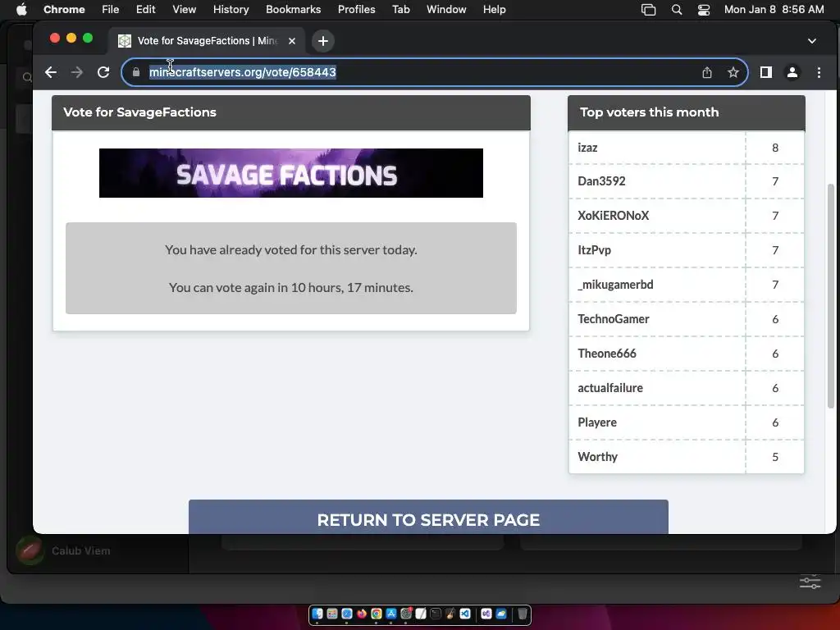Open Chrome's three-dot menu
Image resolution: width=840 pixels, height=630 pixels.
coord(819,72)
